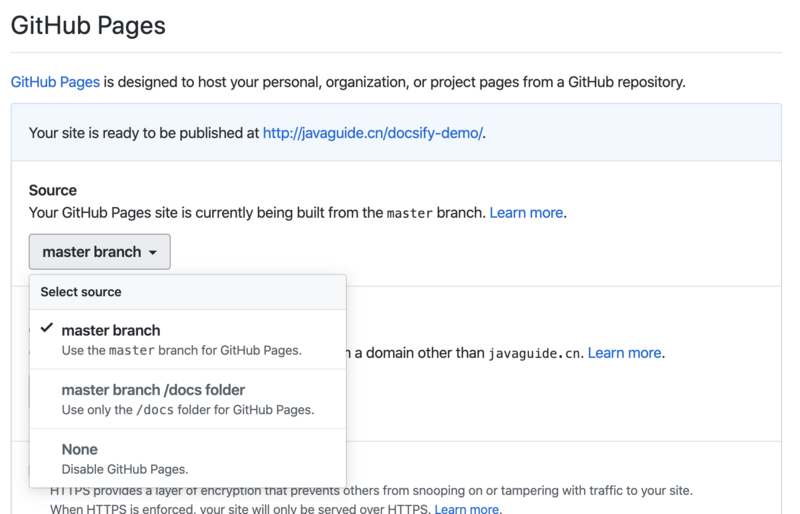Click the 'Select source' menu header
Viewport: 800px width, 514px height.
tap(81, 292)
